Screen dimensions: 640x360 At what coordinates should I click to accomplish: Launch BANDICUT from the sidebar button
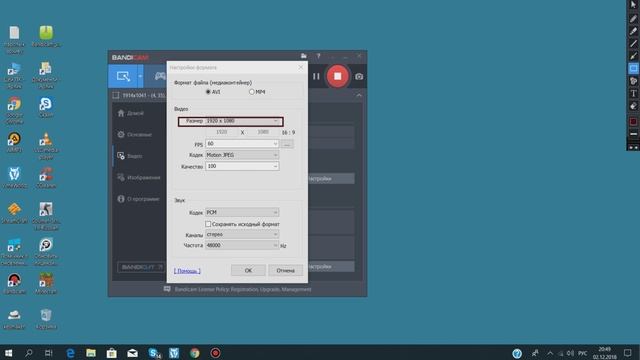pyautogui.click(x=142, y=267)
